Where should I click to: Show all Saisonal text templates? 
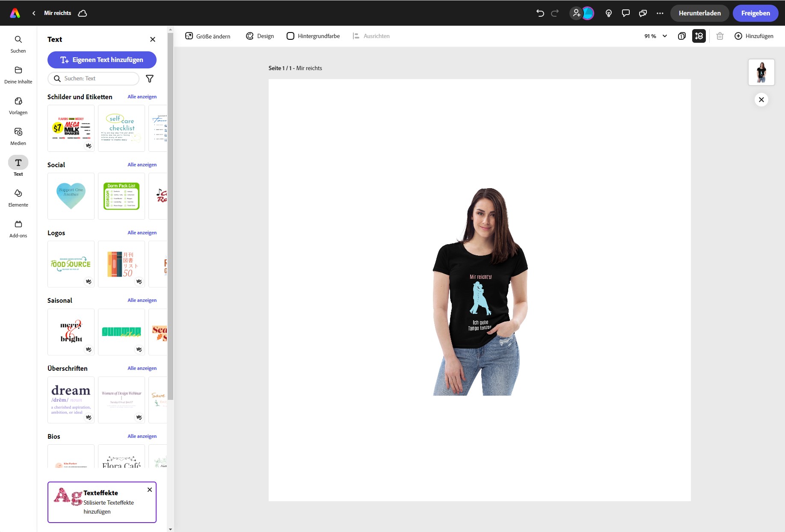tap(142, 300)
